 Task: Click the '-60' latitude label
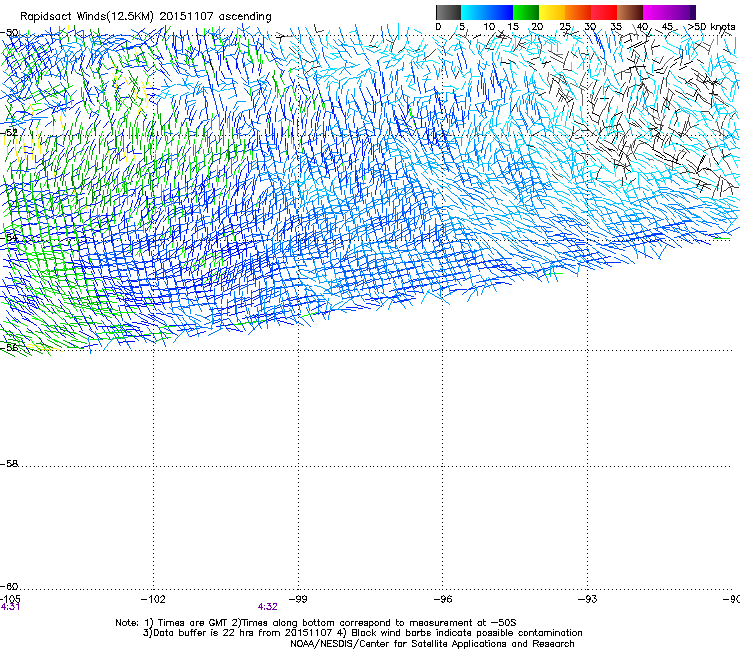coord(9,586)
